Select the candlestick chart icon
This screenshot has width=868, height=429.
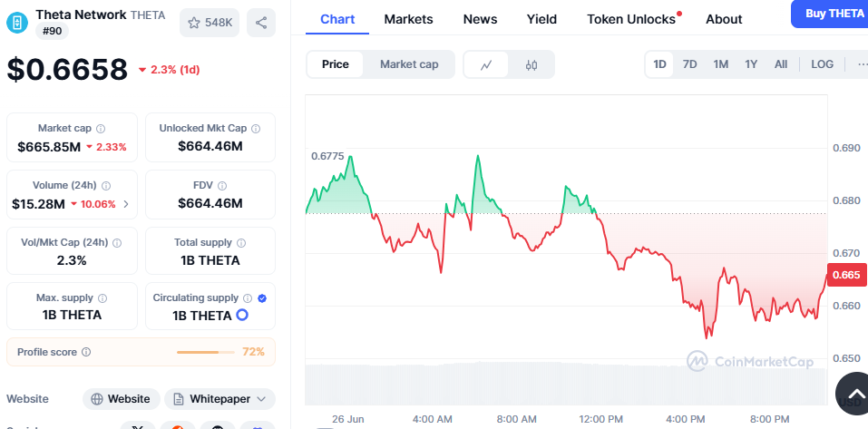point(532,64)
